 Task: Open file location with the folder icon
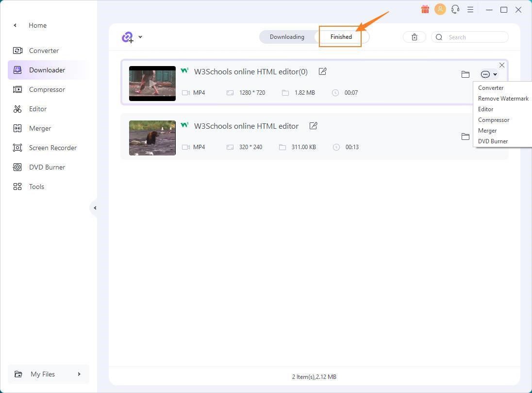pyautogui.click(x=465, y=74)
